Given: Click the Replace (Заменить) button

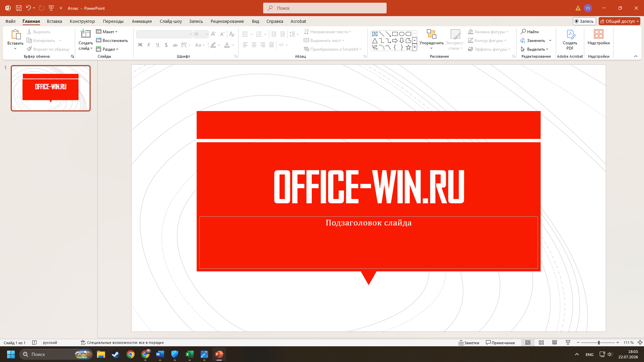Looking at the screenshot, I should (x=533, y=41).
